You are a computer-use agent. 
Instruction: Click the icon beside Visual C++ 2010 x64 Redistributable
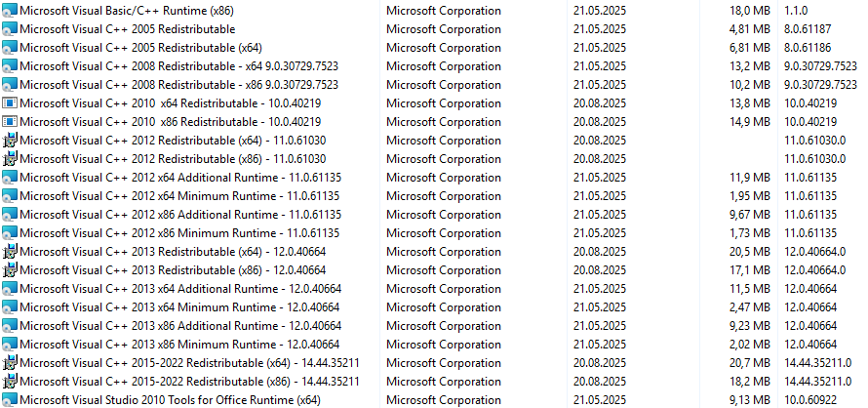coord(10,103)
